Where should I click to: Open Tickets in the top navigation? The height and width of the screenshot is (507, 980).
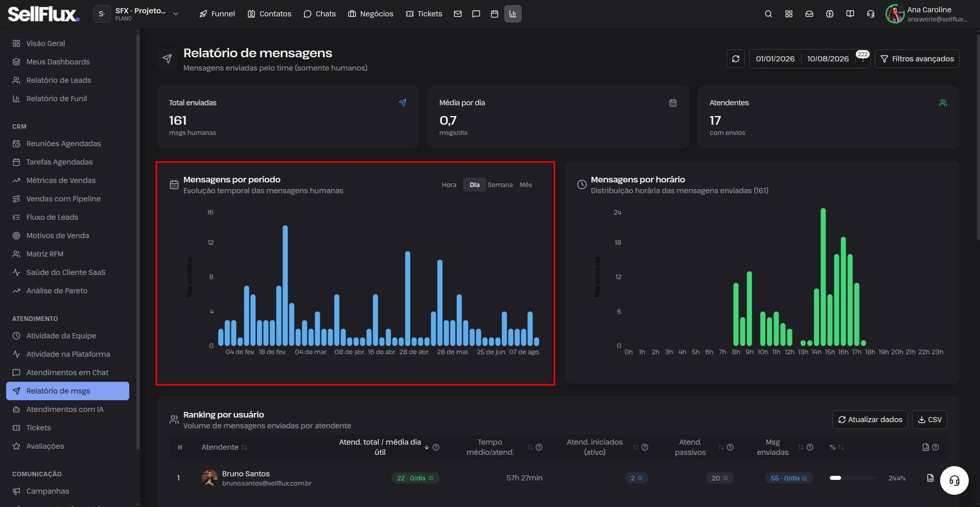coord(424,14)
